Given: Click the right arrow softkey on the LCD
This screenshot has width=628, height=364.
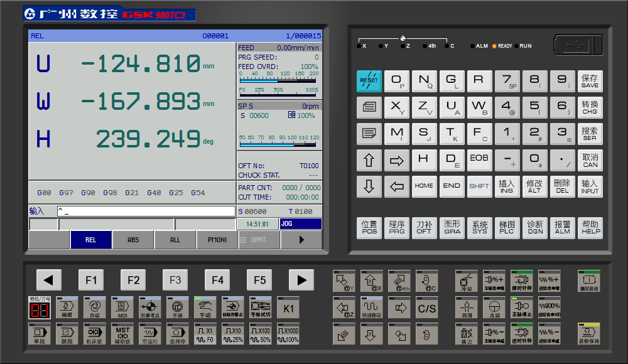Looking at the screenshot, I should pyautogui.click(x=301, y=240).
